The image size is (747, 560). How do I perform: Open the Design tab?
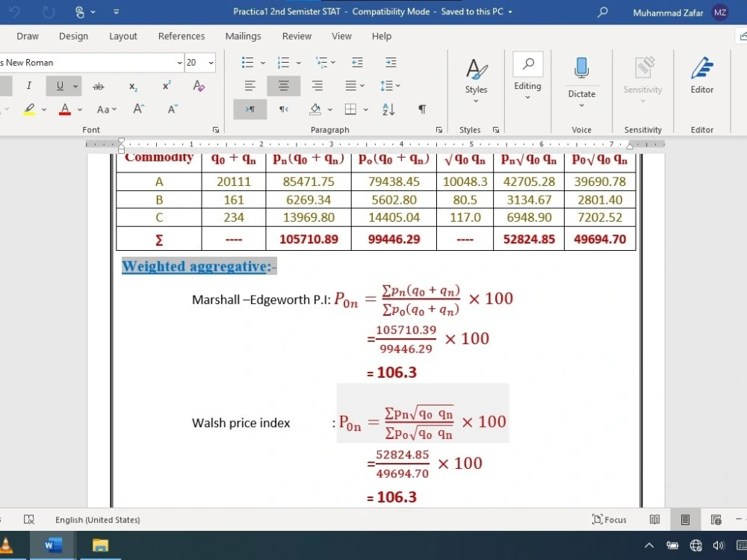[x=73, y=36]
